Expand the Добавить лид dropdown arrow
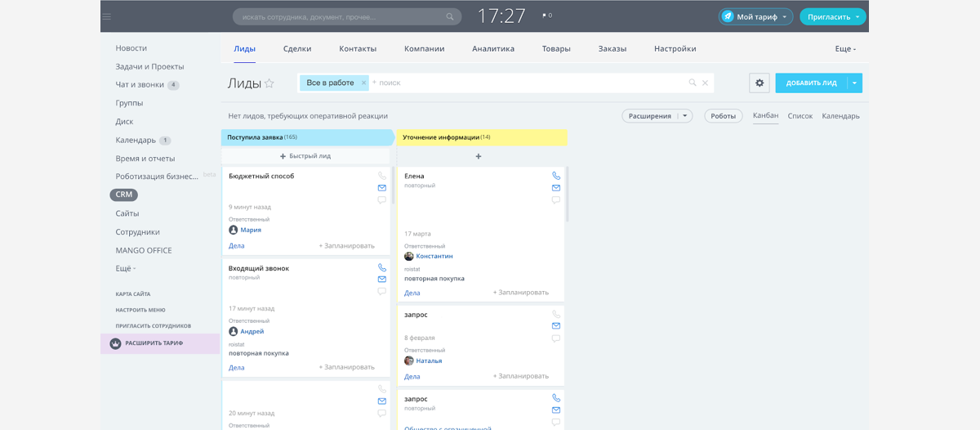Image resolution: width=980 pixels, height=430 pixels. (x=854, y=83)
